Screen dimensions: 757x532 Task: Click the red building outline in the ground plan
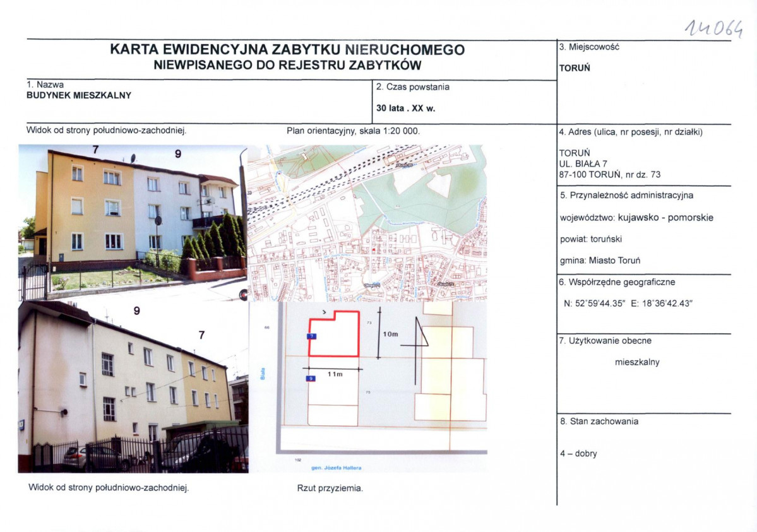coord(334,334)
